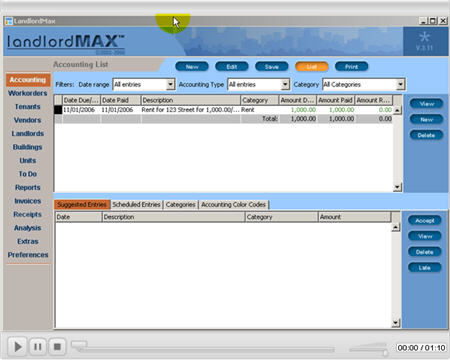
Task: Click the Save button in top toolbar
Action: tap(272, 67)
